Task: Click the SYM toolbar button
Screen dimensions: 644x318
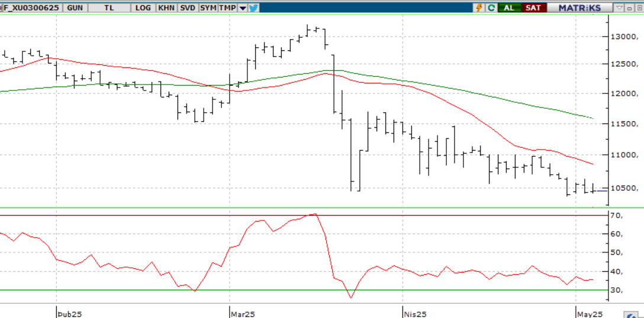Action: tap(208, 8)
